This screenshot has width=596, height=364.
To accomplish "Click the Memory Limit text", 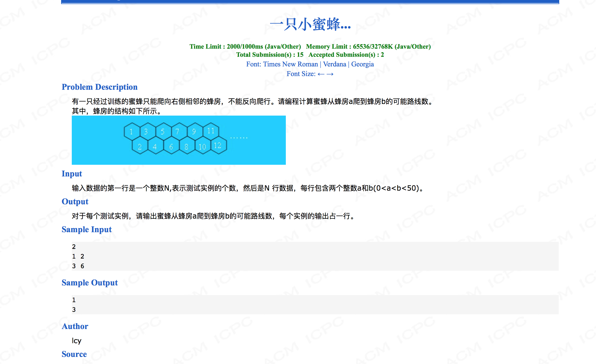I will (x=368, y=46).
